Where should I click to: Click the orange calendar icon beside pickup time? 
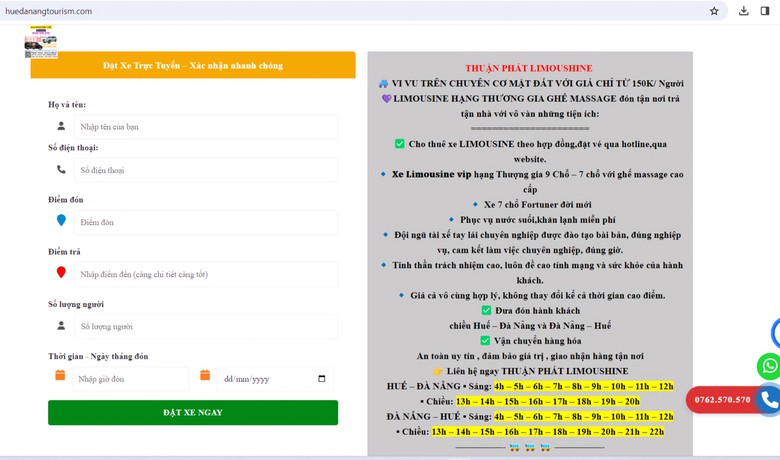point(60,376)
